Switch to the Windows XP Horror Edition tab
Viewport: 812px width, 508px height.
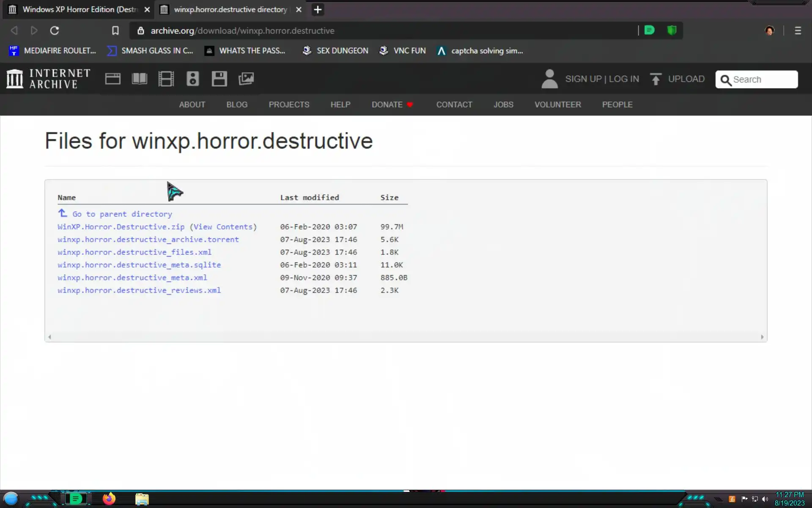click(80, 9)
